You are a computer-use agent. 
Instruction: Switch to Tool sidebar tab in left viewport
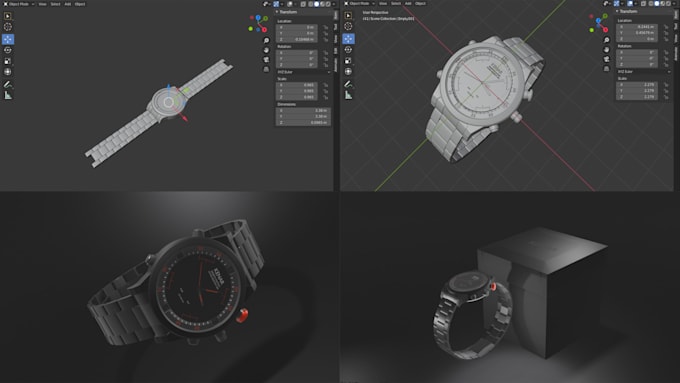pyautogui.click(x=336, y=26)
